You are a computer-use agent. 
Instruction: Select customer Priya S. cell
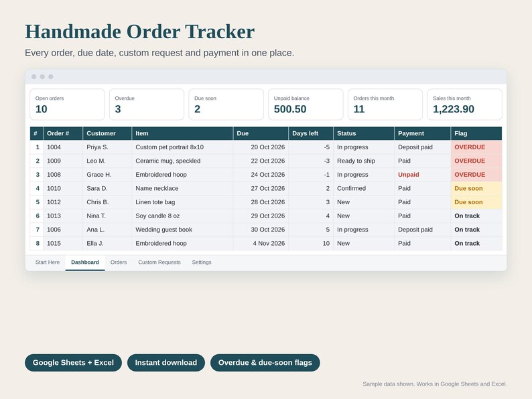pyautogui.click(x=107, y=147)
